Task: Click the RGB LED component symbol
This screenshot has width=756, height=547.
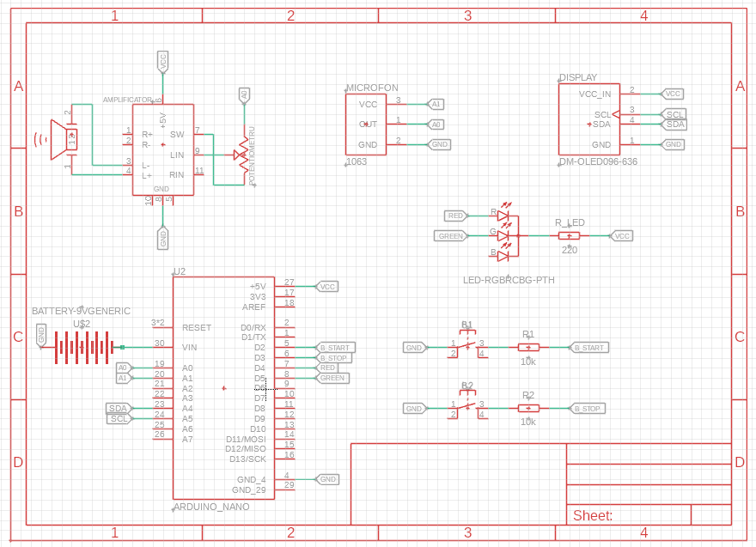Action: point(503,235)
